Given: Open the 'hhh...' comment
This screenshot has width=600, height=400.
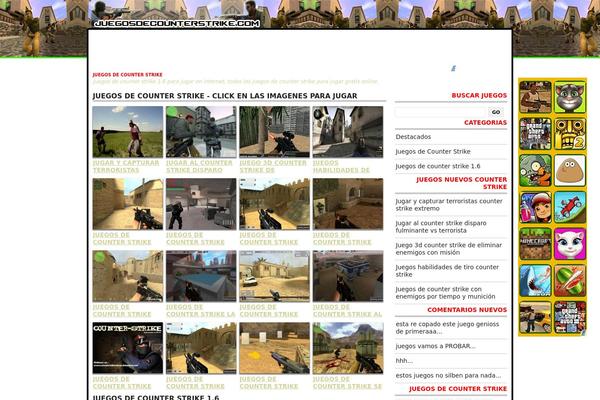Looking at the screenshot, I should 404,361.
